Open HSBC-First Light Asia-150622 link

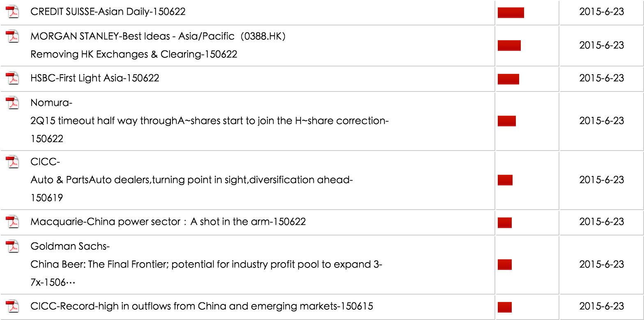coord(95,78)
